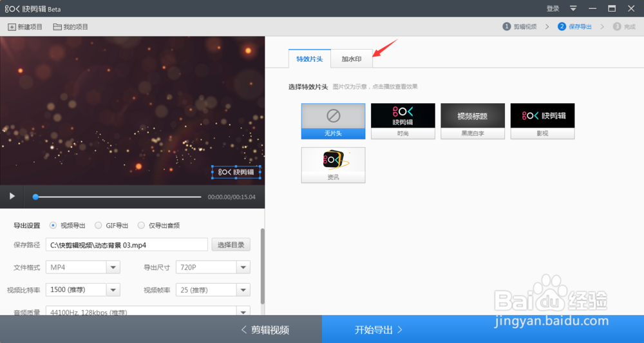
Task: Switch to the 特效片头 tab
Action: click(x=310, y=59)
